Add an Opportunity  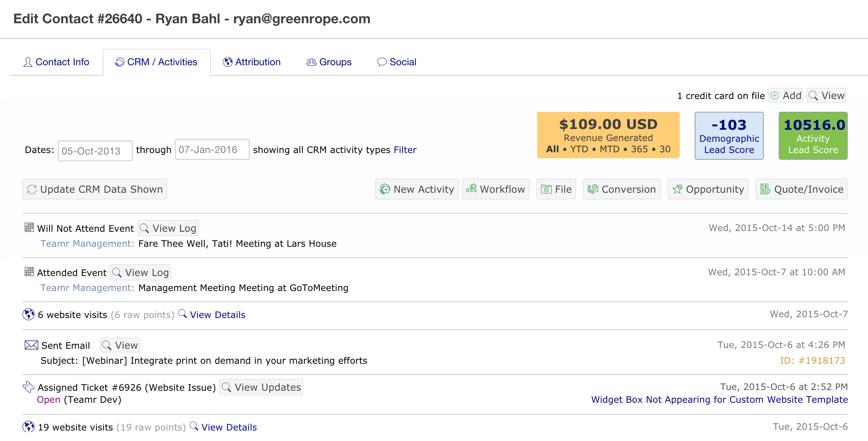click(x=708, y=189)
